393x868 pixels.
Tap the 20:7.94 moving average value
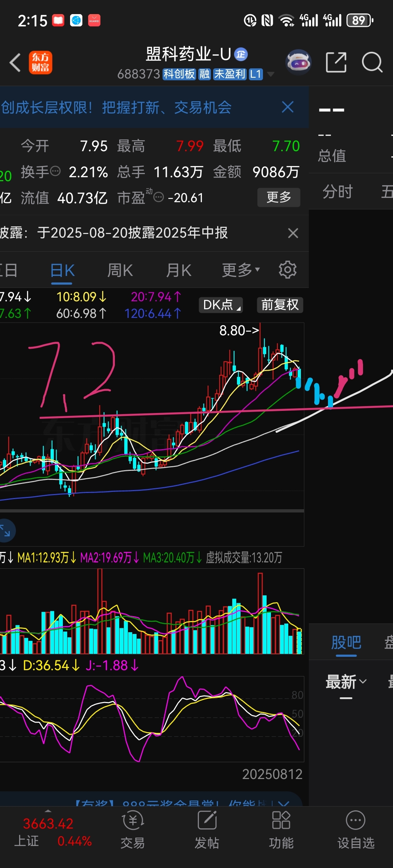156,297
